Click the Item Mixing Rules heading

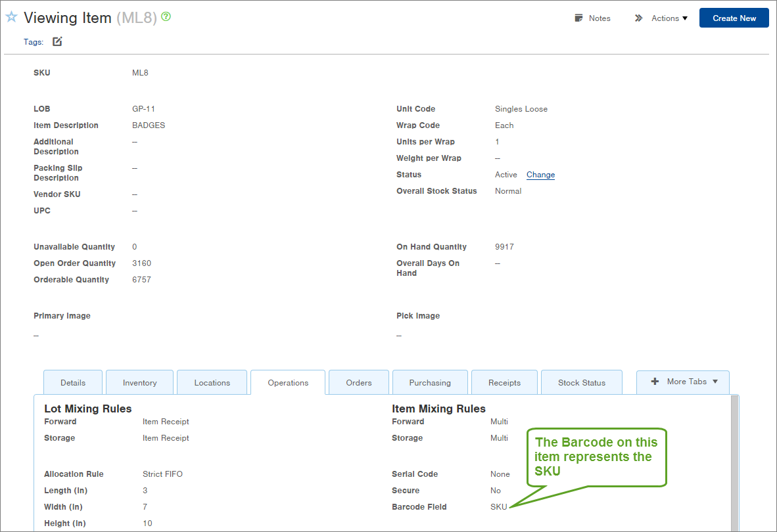tap(438, 409)
